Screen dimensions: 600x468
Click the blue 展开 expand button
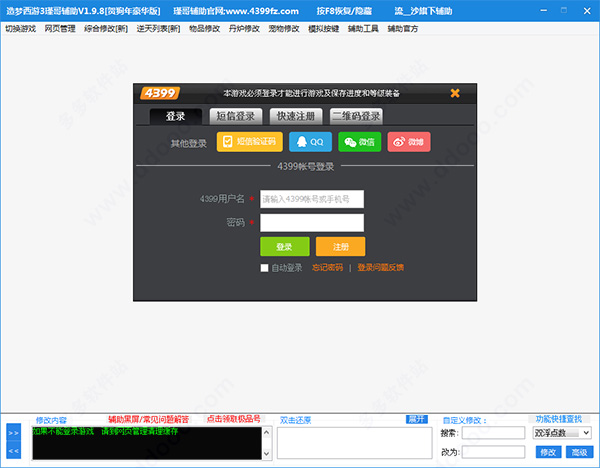click(417, 419)
